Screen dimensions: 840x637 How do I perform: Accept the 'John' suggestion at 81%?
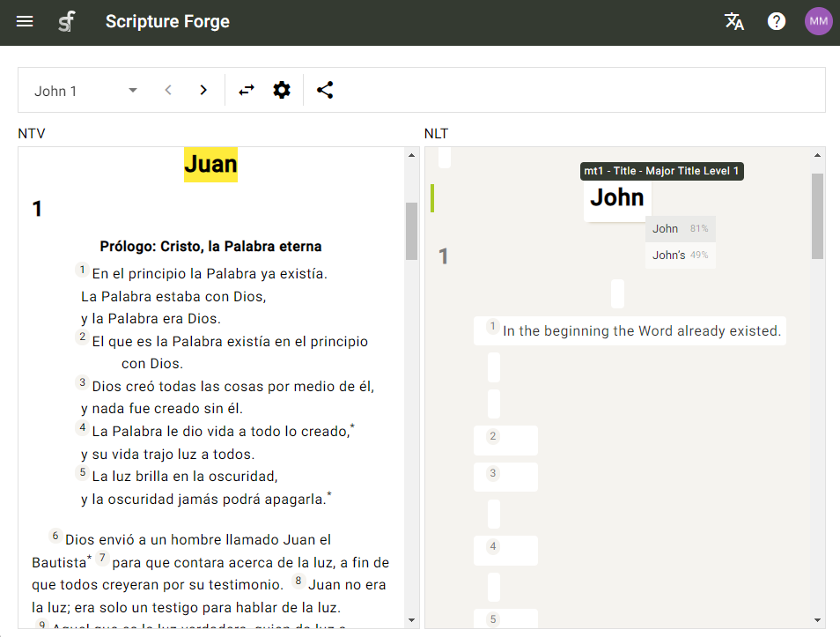(680, 228)
